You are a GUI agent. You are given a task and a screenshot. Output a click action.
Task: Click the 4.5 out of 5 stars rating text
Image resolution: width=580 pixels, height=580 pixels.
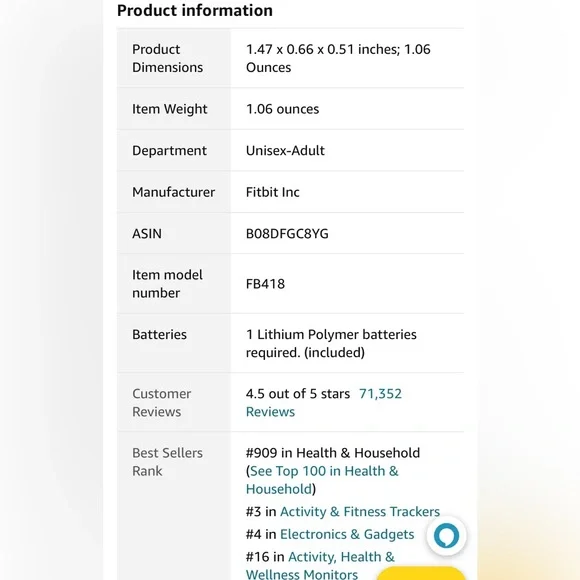point(298,394)
